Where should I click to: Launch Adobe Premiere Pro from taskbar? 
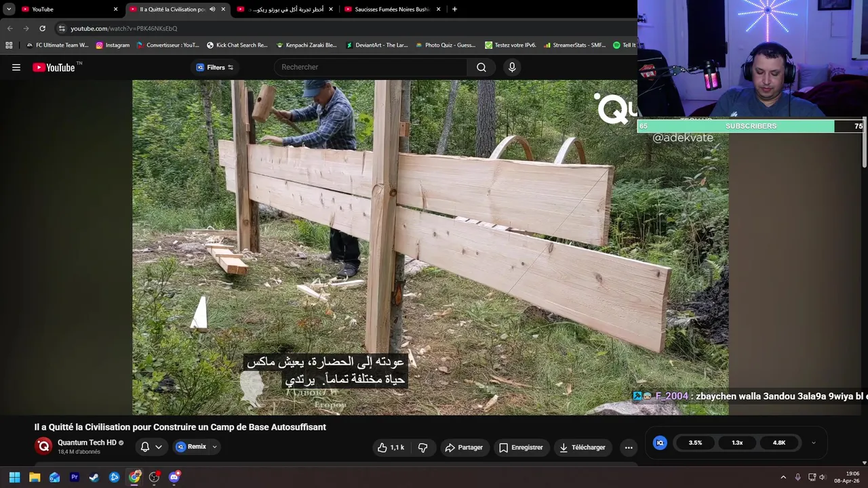[75, 477]
